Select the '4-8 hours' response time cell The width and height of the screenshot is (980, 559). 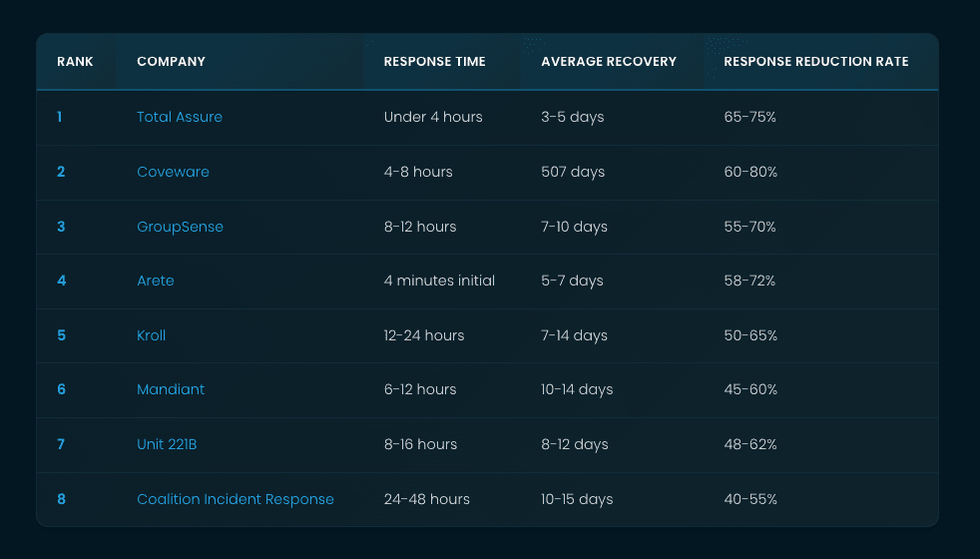[x=418, y=172]
